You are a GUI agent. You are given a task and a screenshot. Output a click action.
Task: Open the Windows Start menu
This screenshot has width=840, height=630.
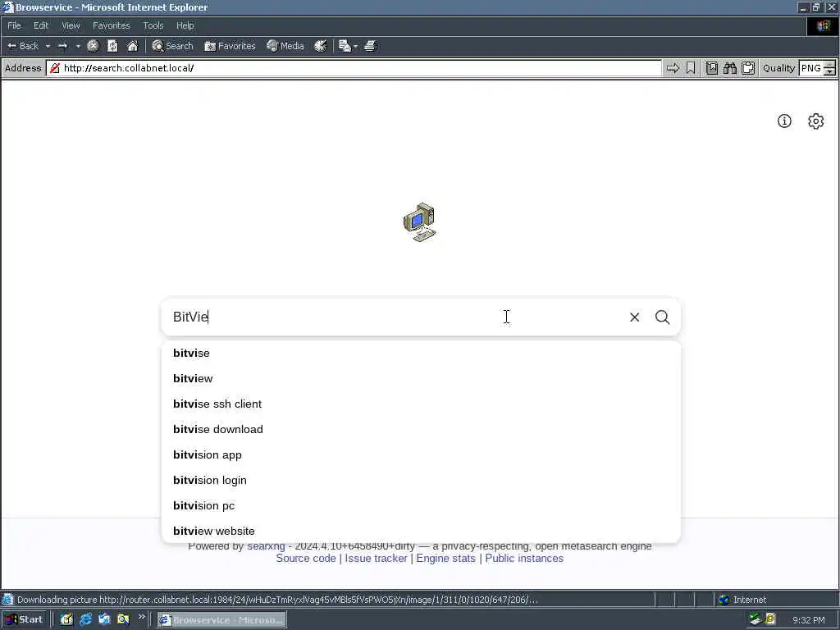pos(24,620)
